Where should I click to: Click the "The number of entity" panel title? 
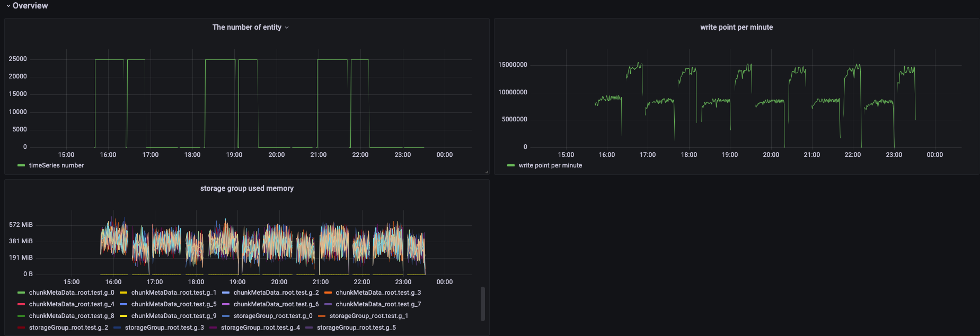pos(246,28)
